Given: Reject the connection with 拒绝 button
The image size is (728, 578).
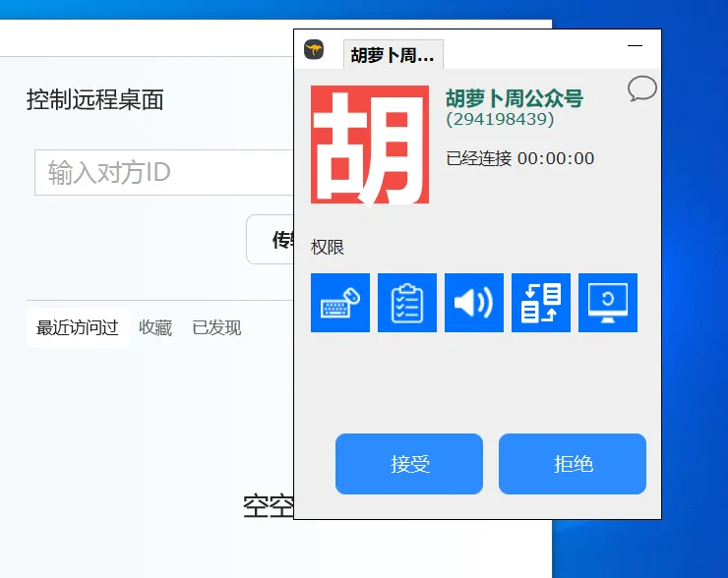Looking at the screenshot, I should [573, 464].
